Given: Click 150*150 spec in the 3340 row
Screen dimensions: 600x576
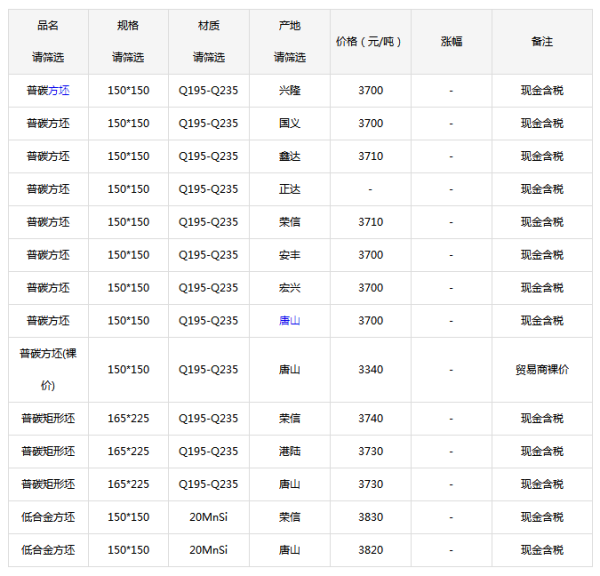Looking at the screenshot, I should [x=128, y=370].
